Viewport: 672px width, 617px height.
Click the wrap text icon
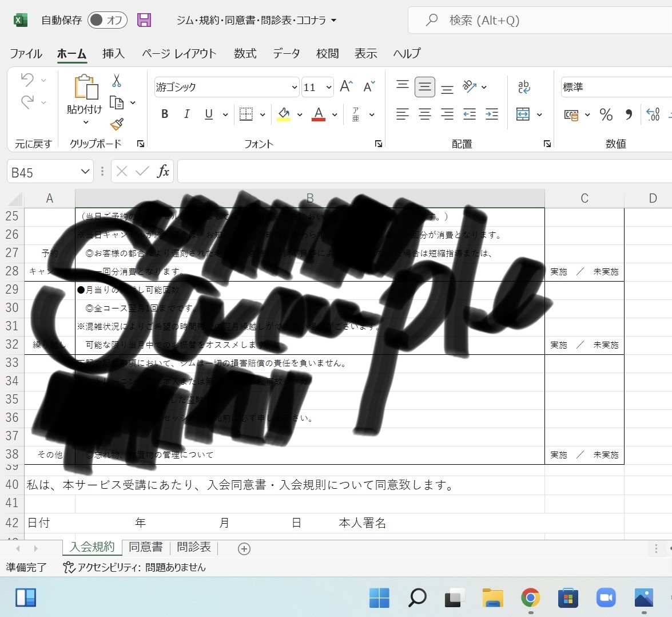pos(524,86)
